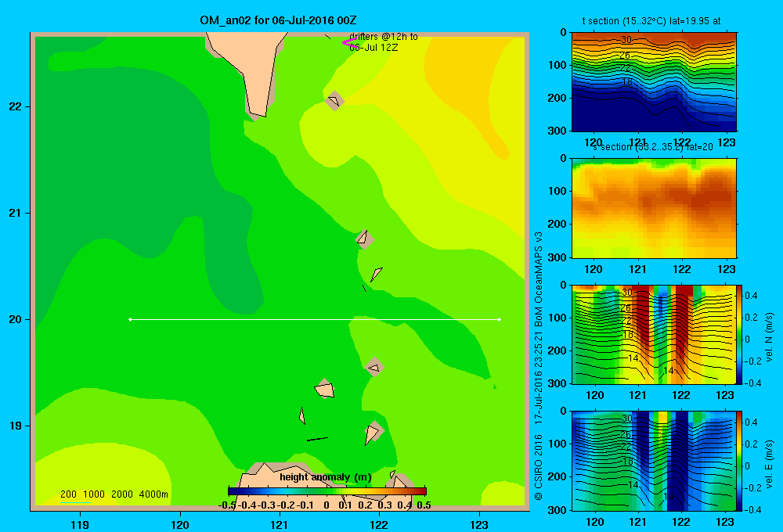Select the left endpoint of the white section line
783x532 pixels.
(130, 319)
